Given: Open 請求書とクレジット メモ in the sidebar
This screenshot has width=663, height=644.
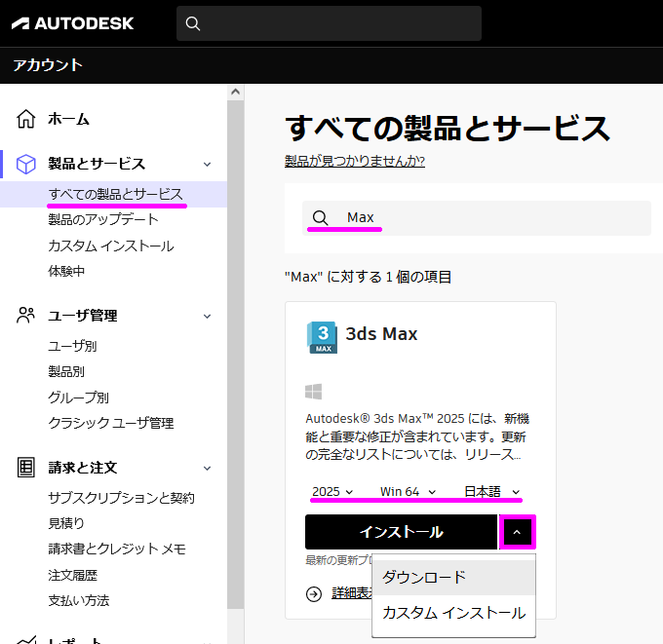Looking at the screenshot, I should click(x=117, y=549).
